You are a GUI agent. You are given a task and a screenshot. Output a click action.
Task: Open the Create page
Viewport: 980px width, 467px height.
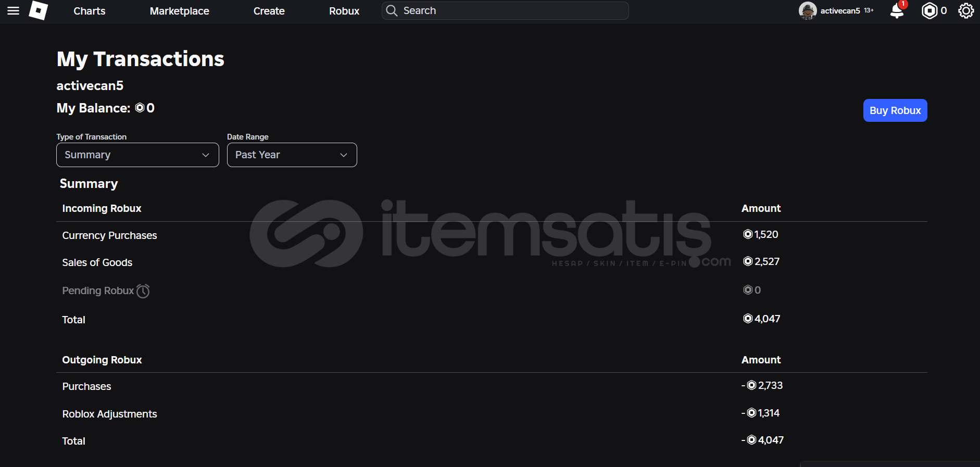point(269,11)
